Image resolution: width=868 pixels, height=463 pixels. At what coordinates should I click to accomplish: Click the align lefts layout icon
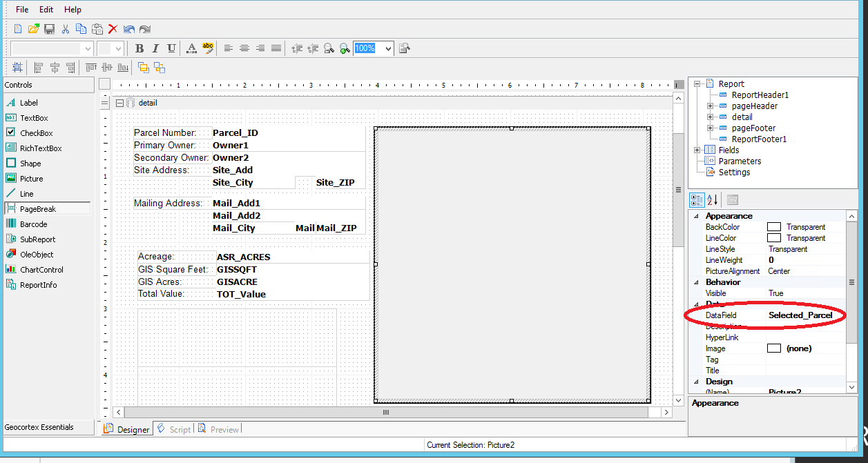pos(39,68)
